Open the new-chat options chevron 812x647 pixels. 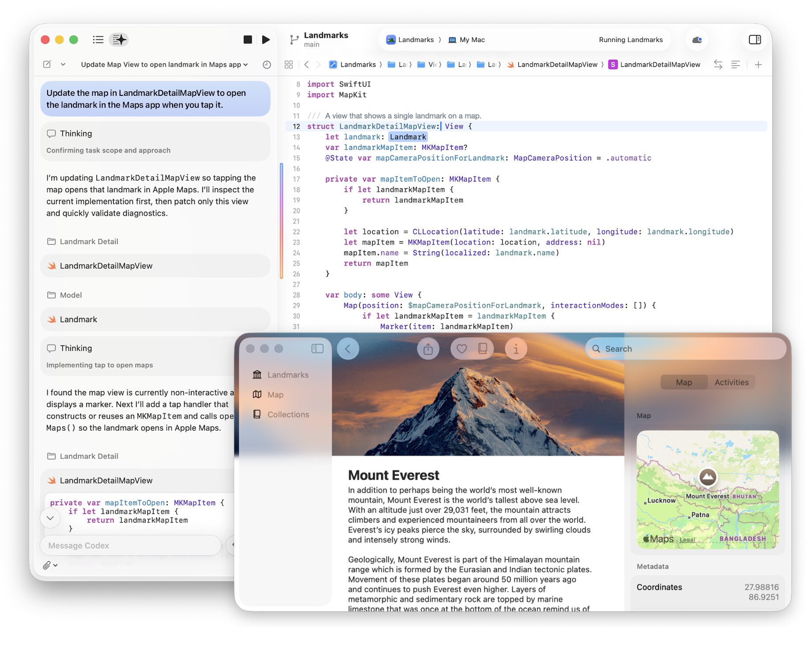tap(63, 64)
